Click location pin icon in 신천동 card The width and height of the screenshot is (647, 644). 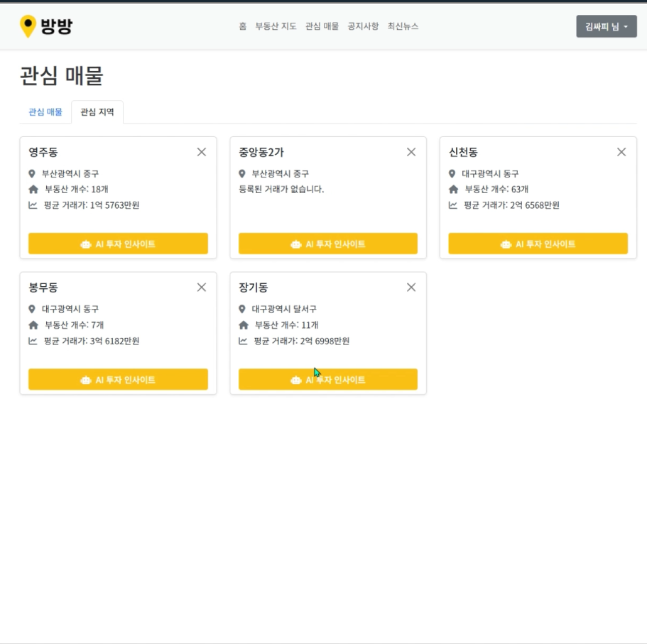tap(452, 174)
